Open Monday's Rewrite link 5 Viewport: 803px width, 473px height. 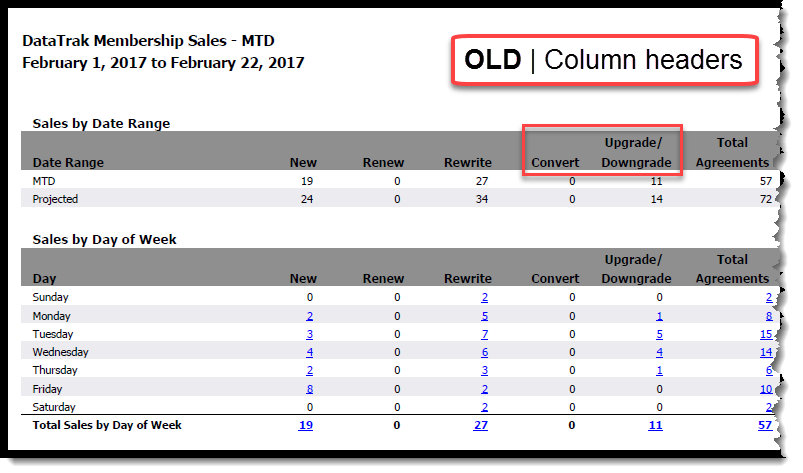485,316
